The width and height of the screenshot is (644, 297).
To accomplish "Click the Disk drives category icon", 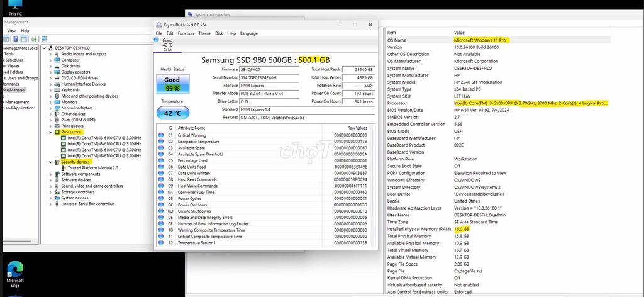I will click(57, 65).
